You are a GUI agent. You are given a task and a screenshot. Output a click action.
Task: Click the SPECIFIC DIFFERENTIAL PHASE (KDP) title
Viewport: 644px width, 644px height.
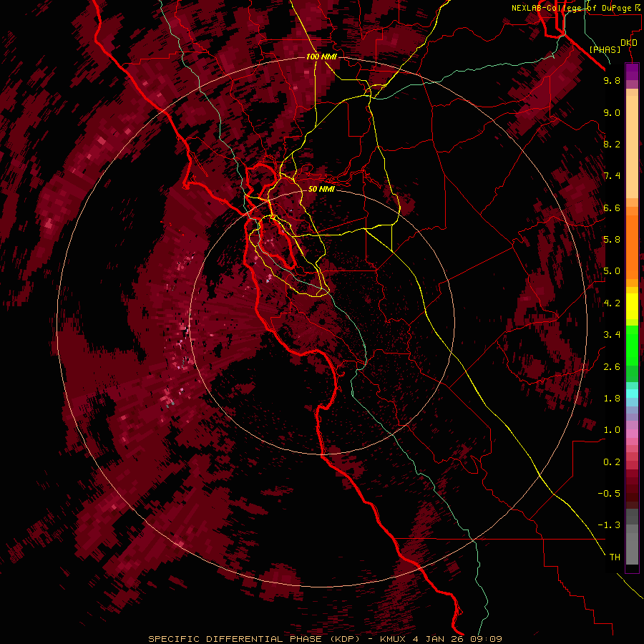click(x=254, y=639)
